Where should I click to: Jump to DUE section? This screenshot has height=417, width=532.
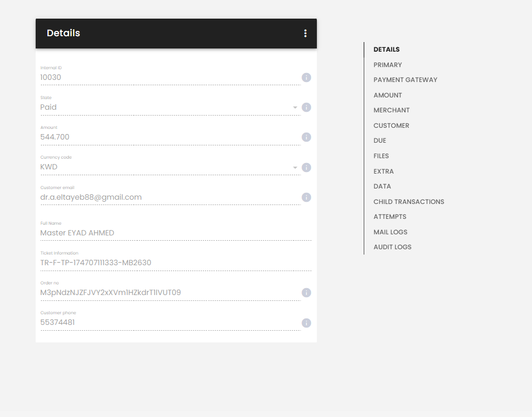click(x=380, y=141)
